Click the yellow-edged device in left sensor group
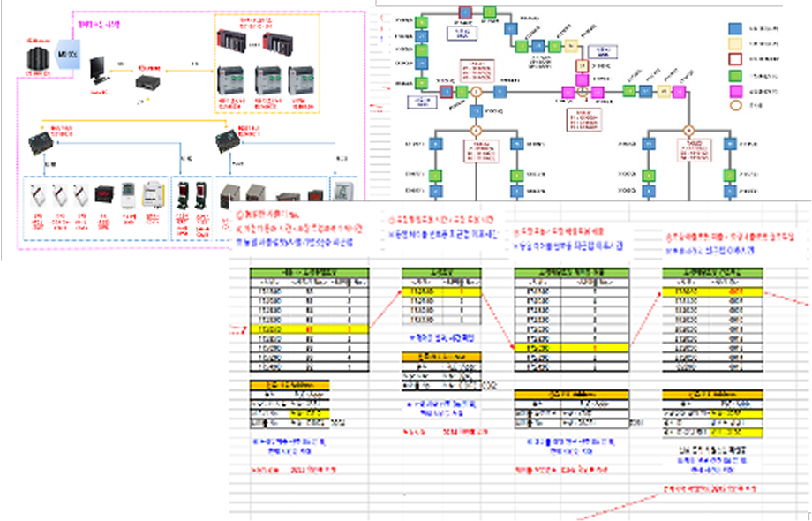The height and width of the screenshot is (521, 812). (154, 194)
